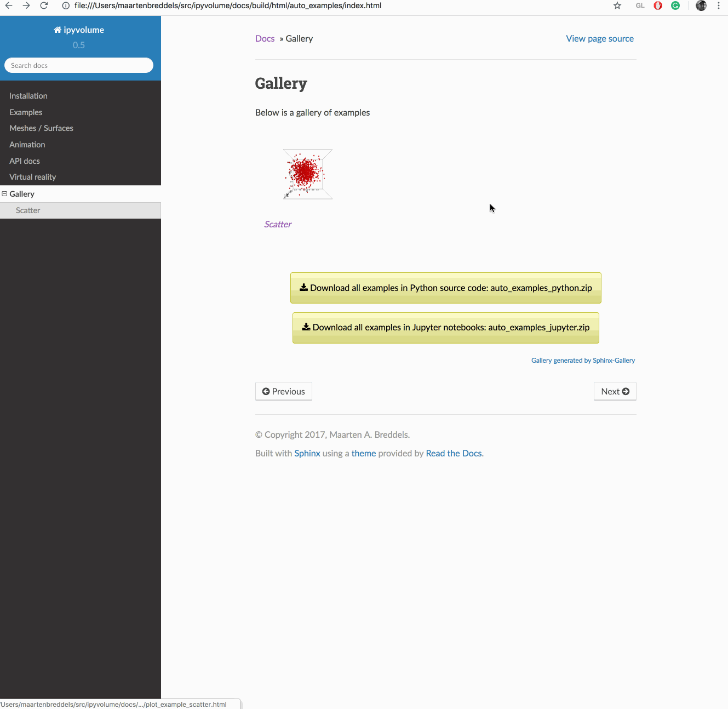This screenshot has width=728, height=709.
Task: Collapse the Gallery section in sidebar
Action: pyautogui.click(x=4, y=194)
